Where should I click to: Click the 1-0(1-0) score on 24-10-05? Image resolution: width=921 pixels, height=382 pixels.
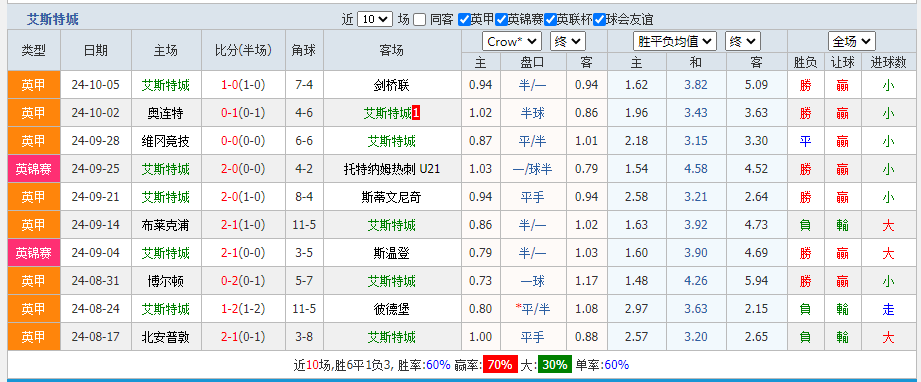pos(243,85)
